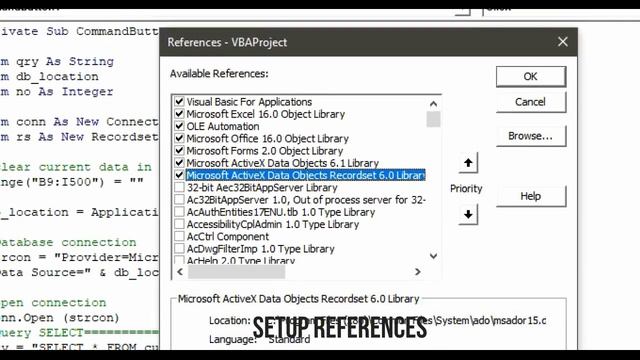Uncheck Microsoft Excel 16.0 Object Library

[179, 113]
